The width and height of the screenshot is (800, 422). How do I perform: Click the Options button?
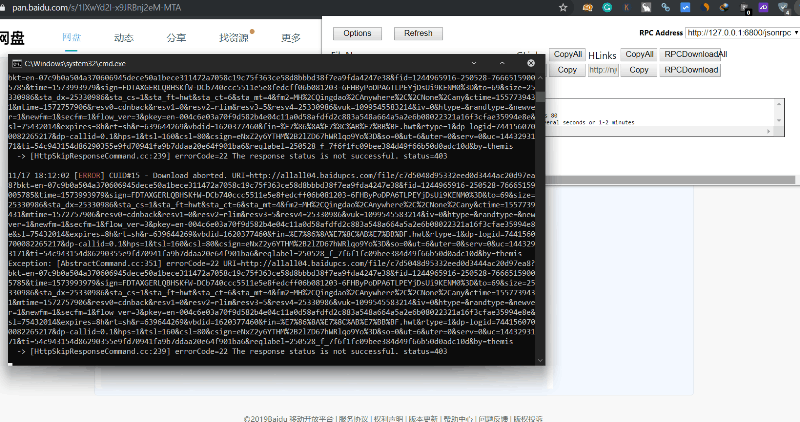tap(357, 33)
